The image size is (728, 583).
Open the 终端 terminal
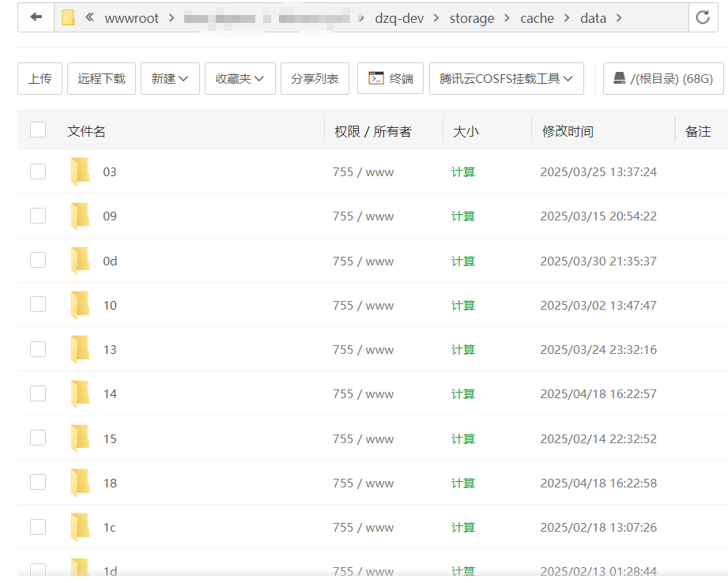tap(390, 78)
